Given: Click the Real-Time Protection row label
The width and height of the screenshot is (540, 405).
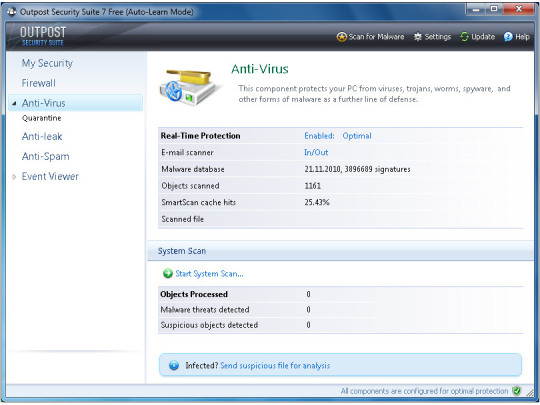Looking at the screenshot, I should click(200, 136).
